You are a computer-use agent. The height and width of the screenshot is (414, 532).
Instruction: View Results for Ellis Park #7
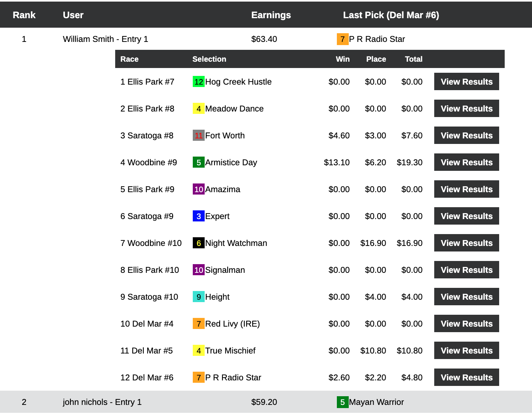(x=466, y=82)
